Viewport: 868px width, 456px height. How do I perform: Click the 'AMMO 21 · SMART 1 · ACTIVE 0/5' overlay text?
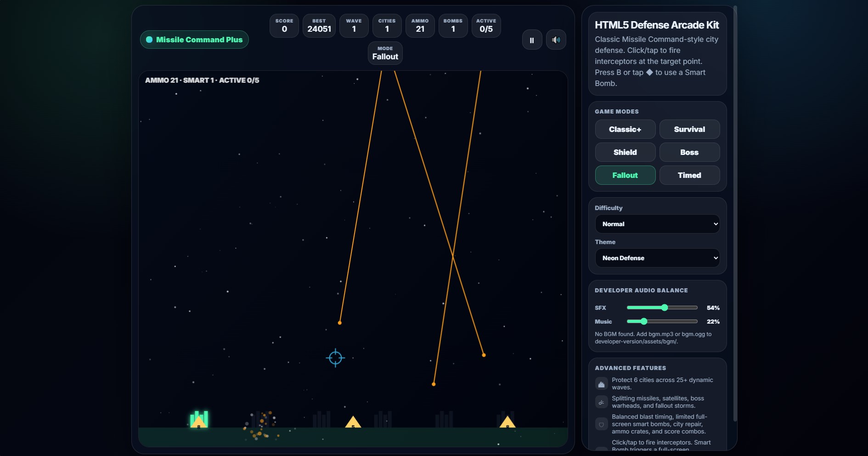[202, 80]
